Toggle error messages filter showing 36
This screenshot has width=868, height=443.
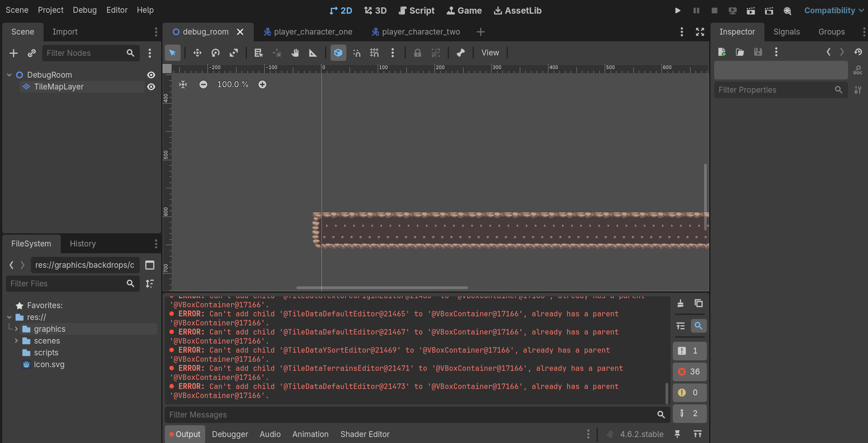coord(690,371)
